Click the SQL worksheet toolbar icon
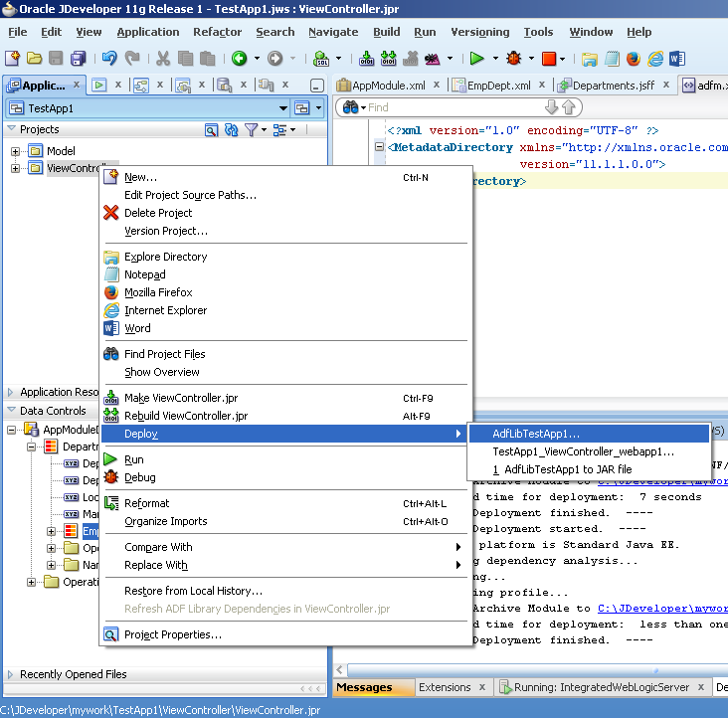The height and width of the screenshot is (718, 728). pos(321,59)
